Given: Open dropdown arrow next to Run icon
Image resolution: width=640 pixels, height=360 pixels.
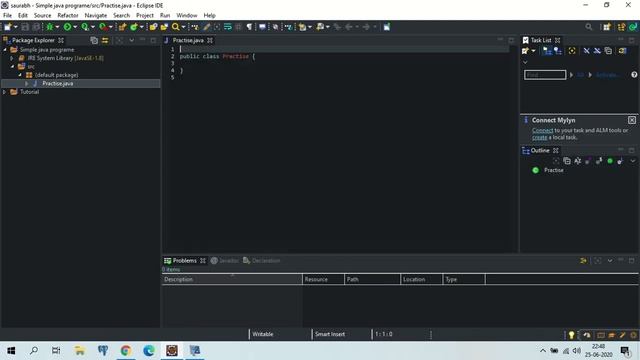Looking at the screenshot, I should 75,27.
